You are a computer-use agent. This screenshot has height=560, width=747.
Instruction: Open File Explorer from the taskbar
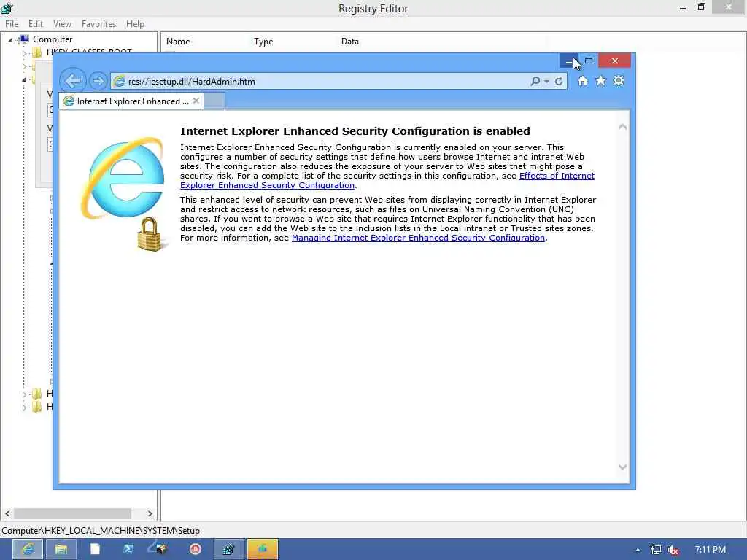point(61,550)
